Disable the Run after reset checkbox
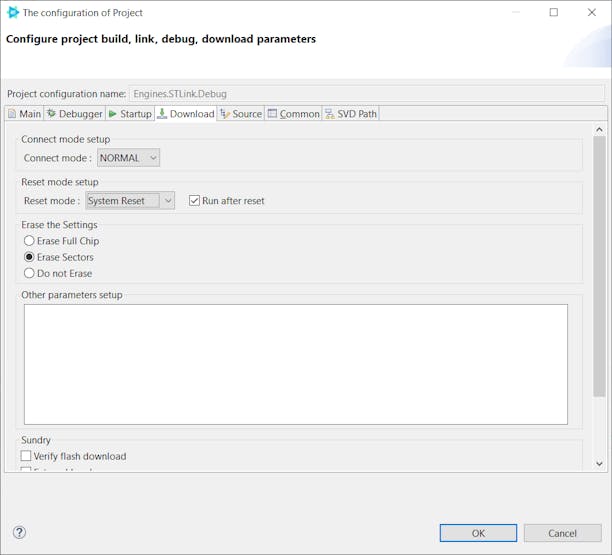Screen dimensions: 612x555 tap(195, 201)
